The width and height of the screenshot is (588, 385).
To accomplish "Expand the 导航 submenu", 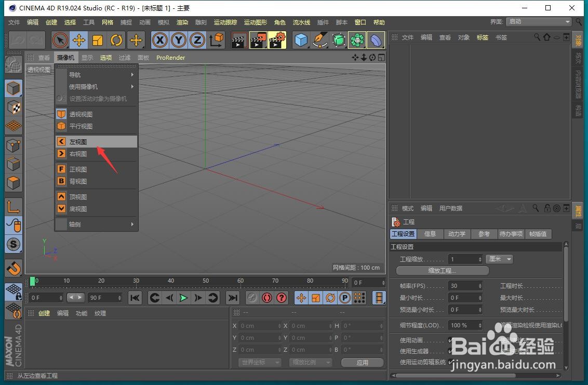I will point(97,75).
